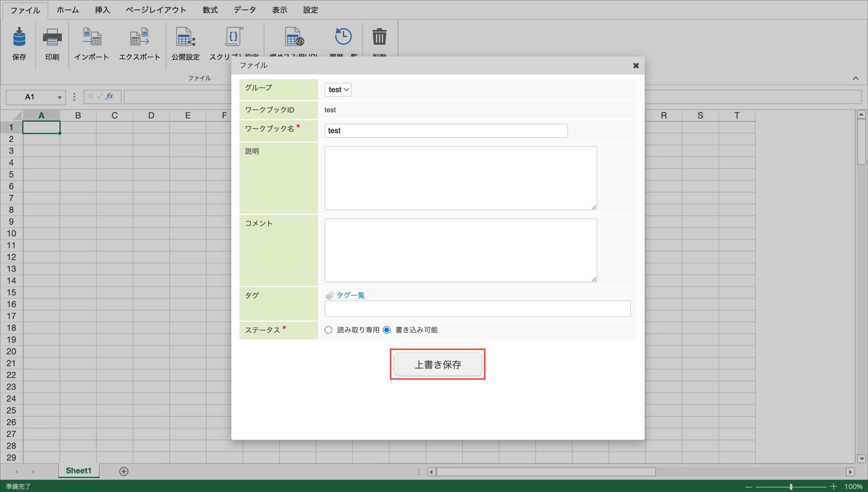The height and width of the screenshot is (492, 868).
Task: Click the Print (印刷) printer icon
Action: 52,37
